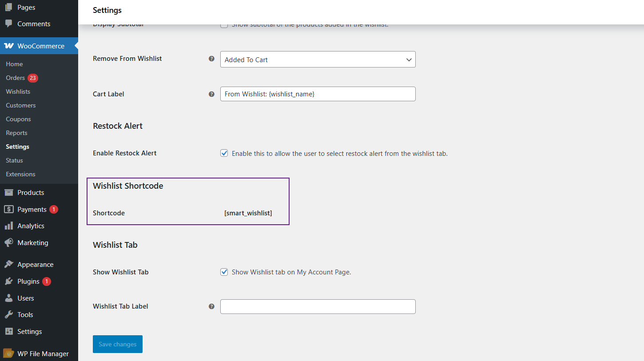The height and width of the screenshot is (361, 644).
Task: Click the Plugins plug icon
Action: 9,281
